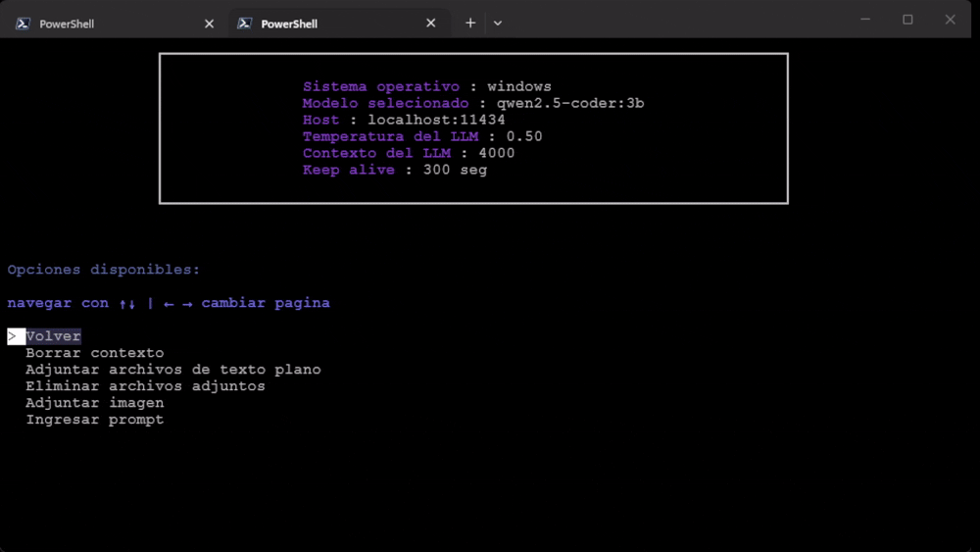Expand the new tab profile dropdown
The image size is (980, 552).
(498, 24)
